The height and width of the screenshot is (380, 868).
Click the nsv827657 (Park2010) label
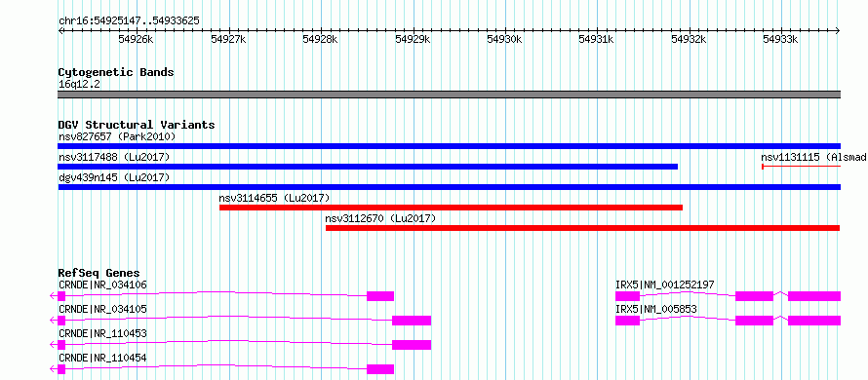tap(117, 136)
